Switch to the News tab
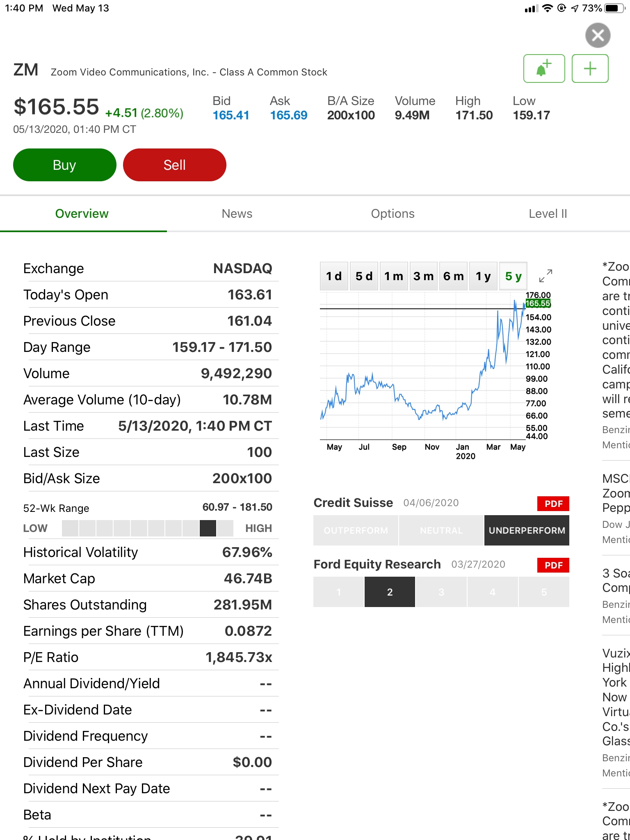Screen dimensions: 630x840 point(237,214)
